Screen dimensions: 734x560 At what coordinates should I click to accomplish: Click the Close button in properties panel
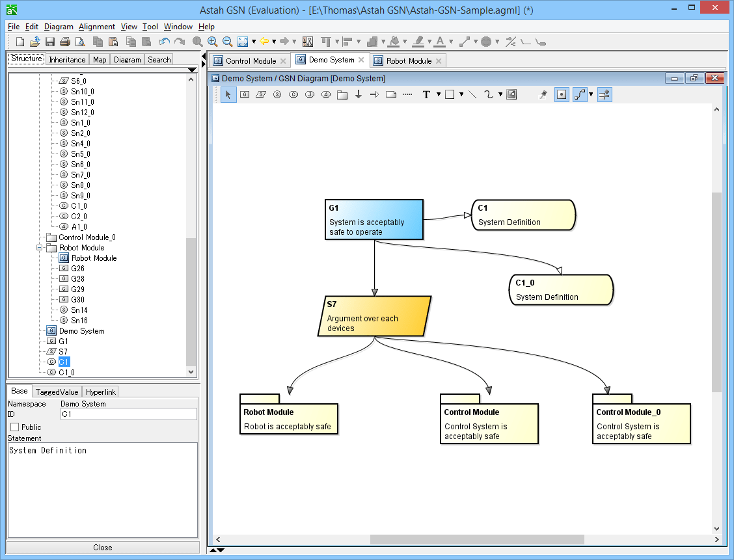point(103,548)
